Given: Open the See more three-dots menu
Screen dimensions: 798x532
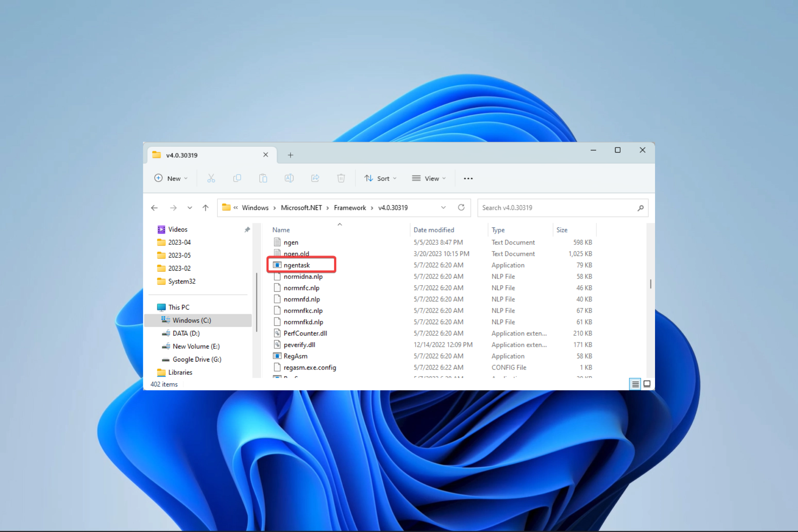Looking at the screenshot, I should click(468, 178).
